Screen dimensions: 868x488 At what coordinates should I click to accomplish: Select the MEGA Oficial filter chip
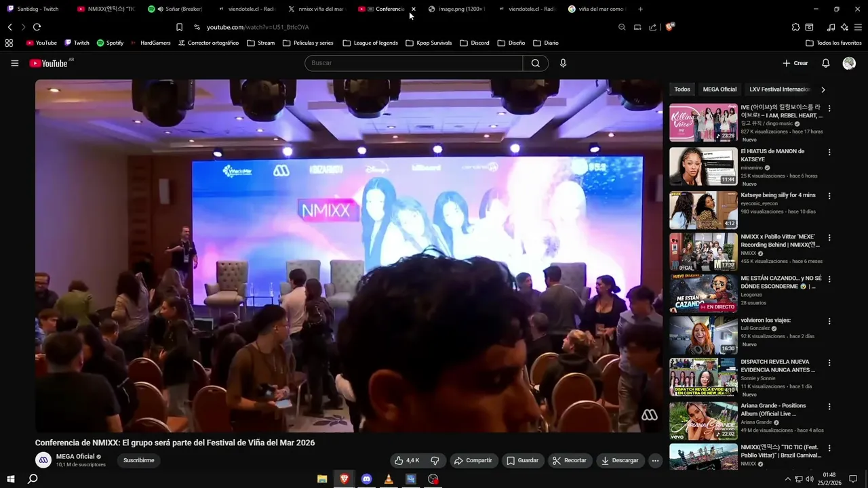point(719,89)
